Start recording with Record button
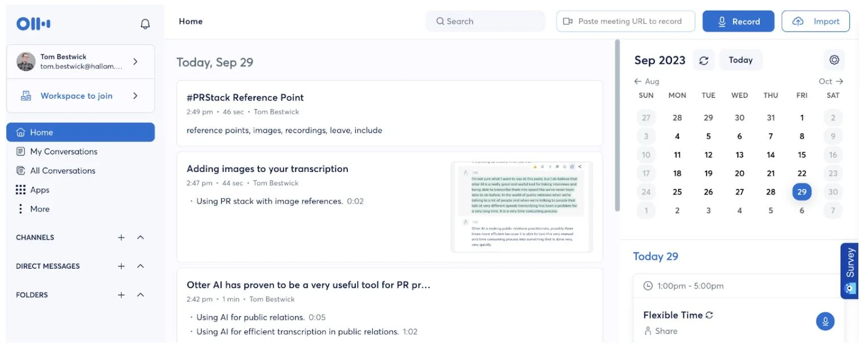Viewport: 868px width, 361px height. (738, 21)
